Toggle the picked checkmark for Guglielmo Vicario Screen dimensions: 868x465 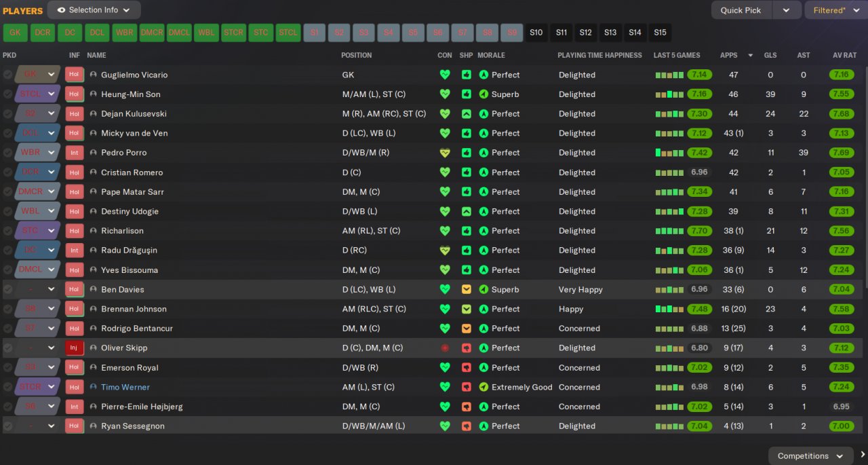[x=7, y=75]
